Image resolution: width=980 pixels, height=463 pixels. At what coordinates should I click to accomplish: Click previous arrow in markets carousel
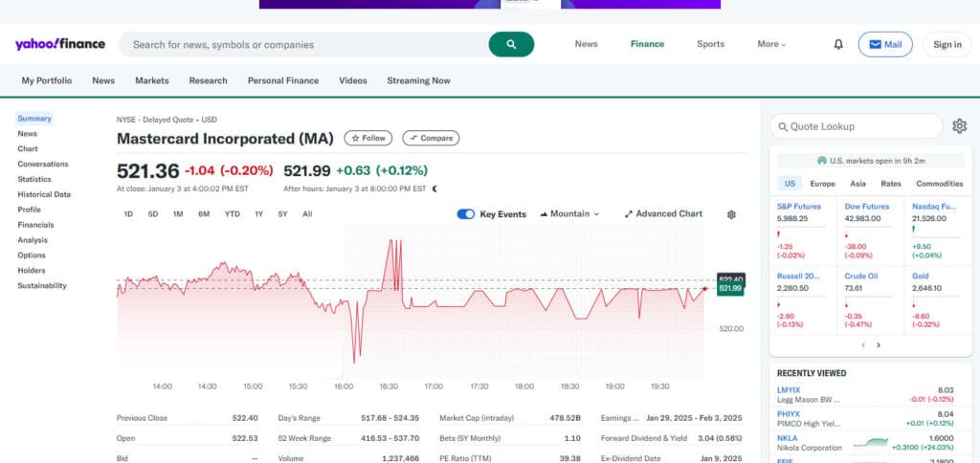click(x=863, y=345)
